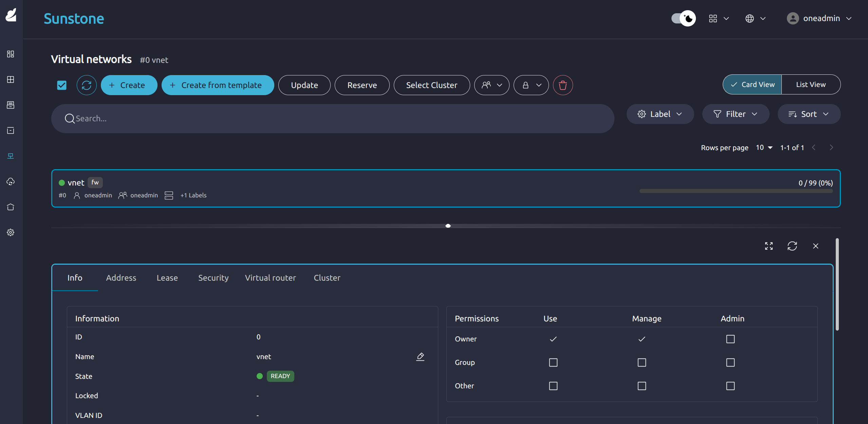Expand the Filter dropdown
This screenshot has width=868, height=424.
tap(735, 114)
